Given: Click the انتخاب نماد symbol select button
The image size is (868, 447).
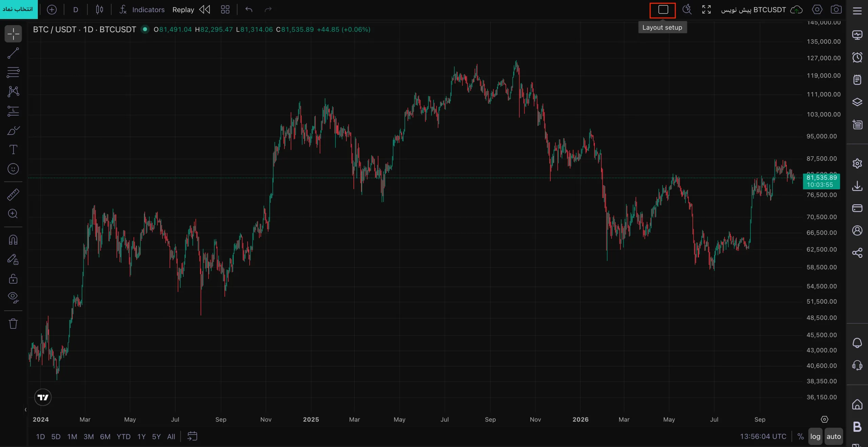Looking at the screenshot, I should click(18, 9).
